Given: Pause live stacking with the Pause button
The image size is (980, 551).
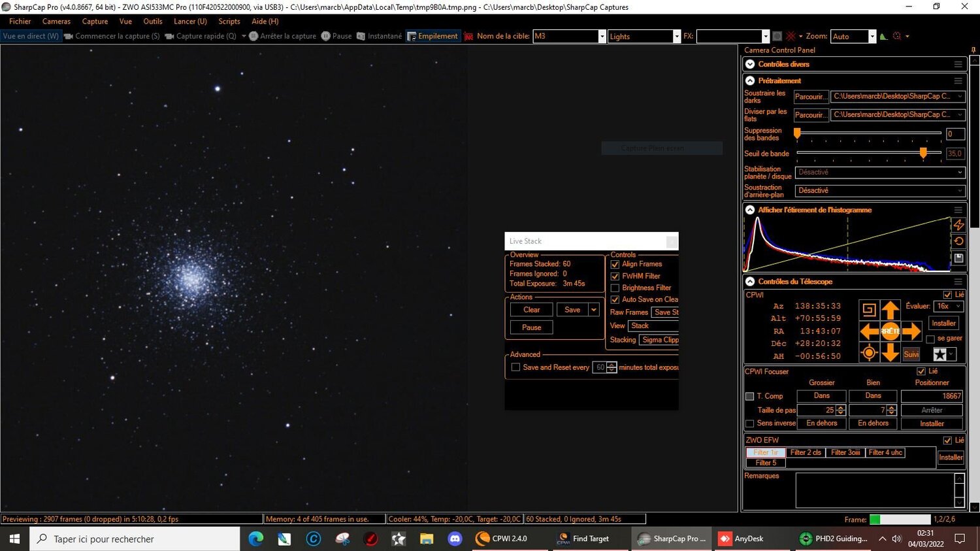Looking at the screenshot, I should [531, 327].
